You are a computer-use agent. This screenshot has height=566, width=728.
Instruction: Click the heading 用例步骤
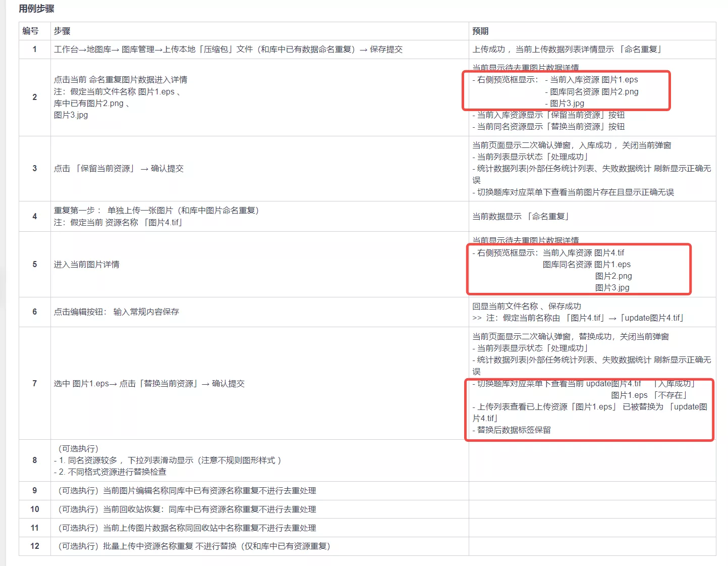(x=36, y=9)
